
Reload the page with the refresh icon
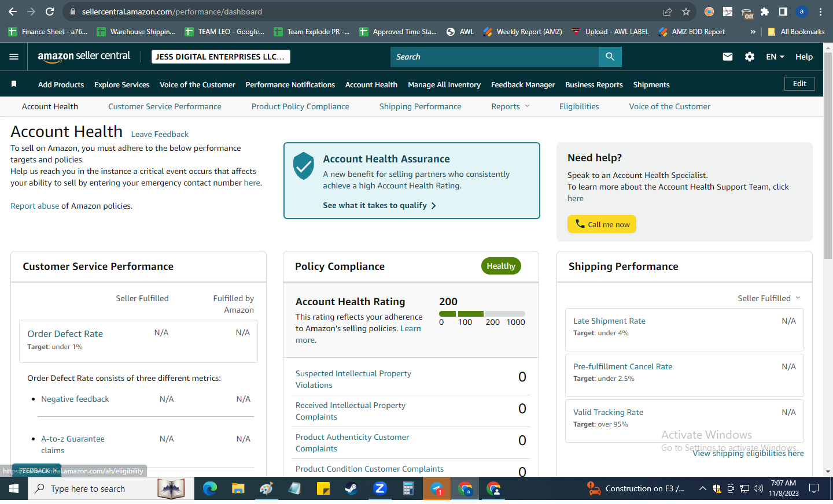(x=50, y=12)
